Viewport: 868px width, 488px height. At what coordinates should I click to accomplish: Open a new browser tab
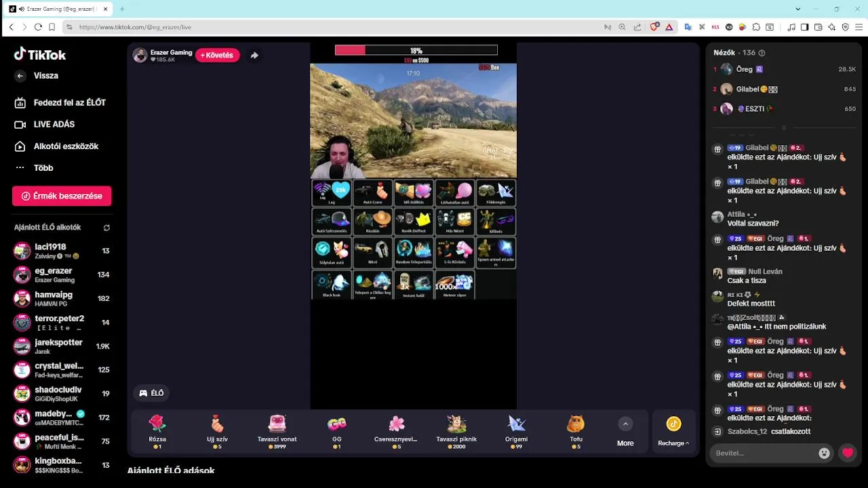pos(122,9)
